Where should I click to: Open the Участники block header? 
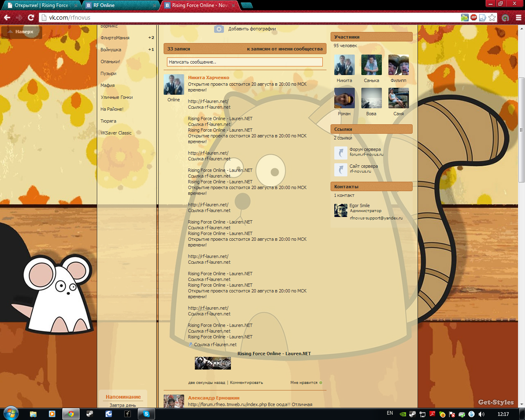[x=372, y=37]
